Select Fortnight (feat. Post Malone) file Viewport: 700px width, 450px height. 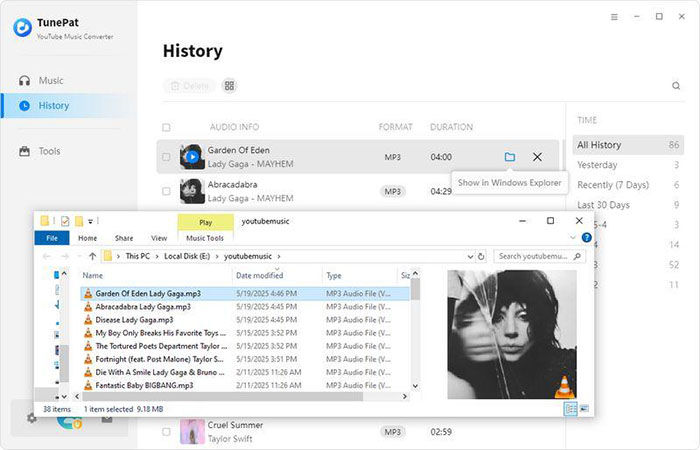tap(245, 359)
